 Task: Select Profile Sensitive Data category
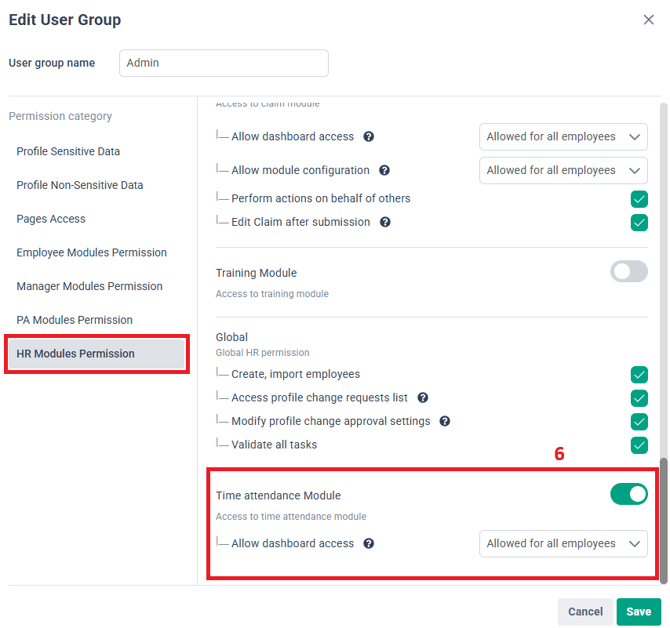(x=68, y=152)
